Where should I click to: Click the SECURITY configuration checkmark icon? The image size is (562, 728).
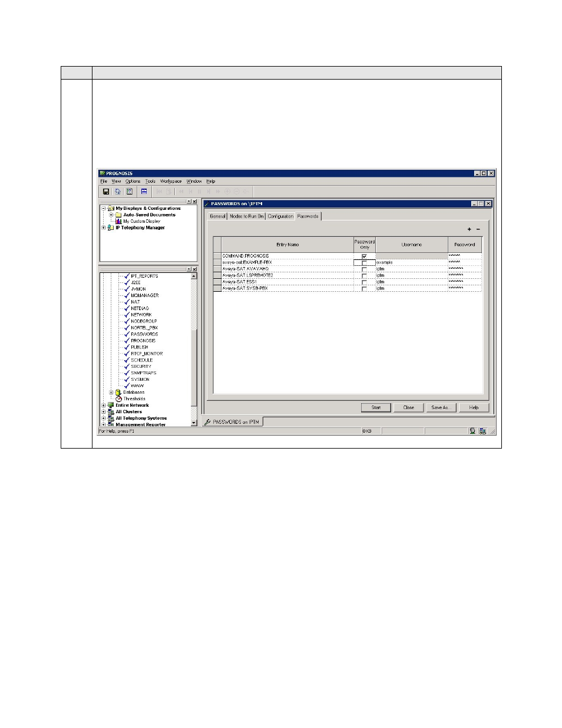[x=127, y=366]
